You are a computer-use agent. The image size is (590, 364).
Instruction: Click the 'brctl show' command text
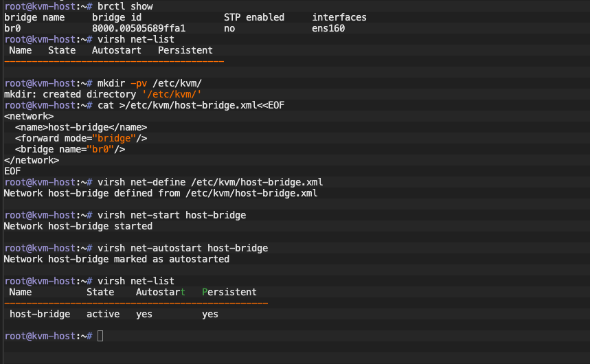pyautogui.click(x=125, y=6)
